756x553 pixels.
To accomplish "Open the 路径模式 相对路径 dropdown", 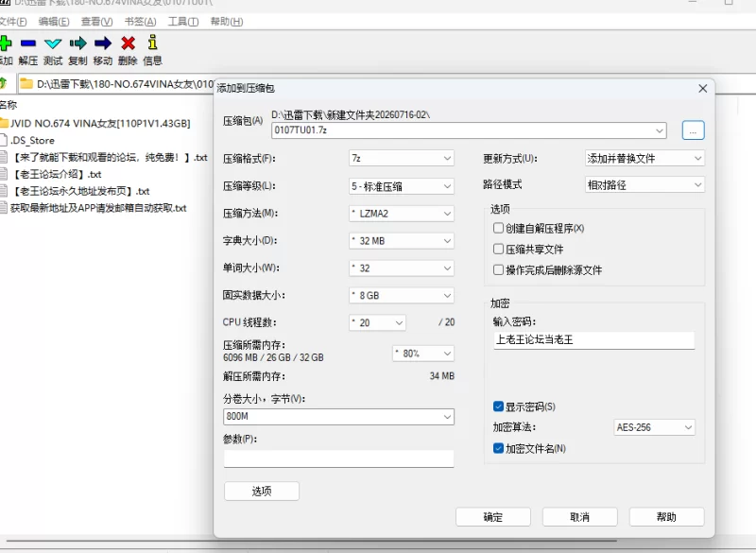I will click(x=644, y=184).
